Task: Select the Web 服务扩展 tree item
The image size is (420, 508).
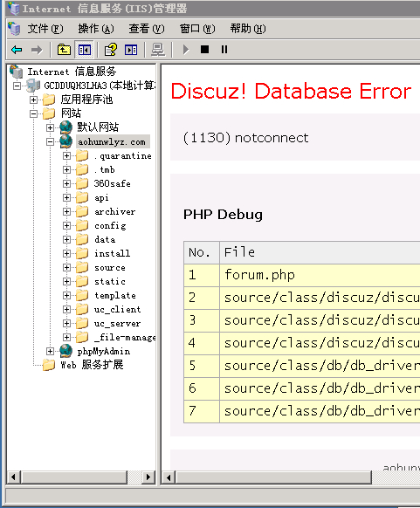Action: [92, 365]
